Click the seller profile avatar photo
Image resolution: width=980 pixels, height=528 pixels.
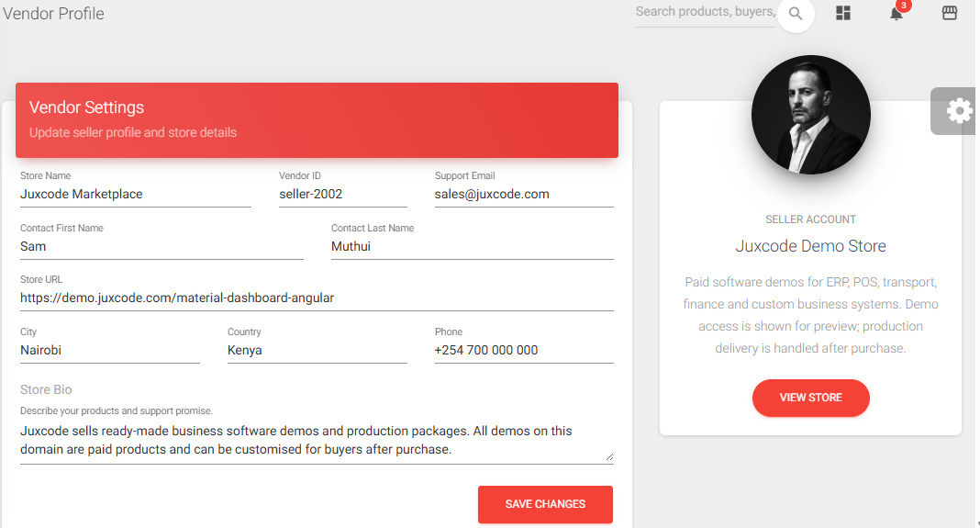click(810, 115)
